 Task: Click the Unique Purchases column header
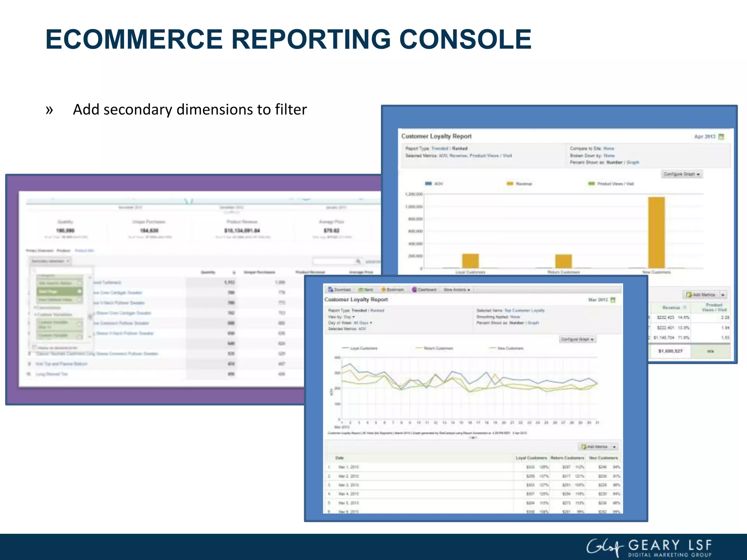coord(259,272)
